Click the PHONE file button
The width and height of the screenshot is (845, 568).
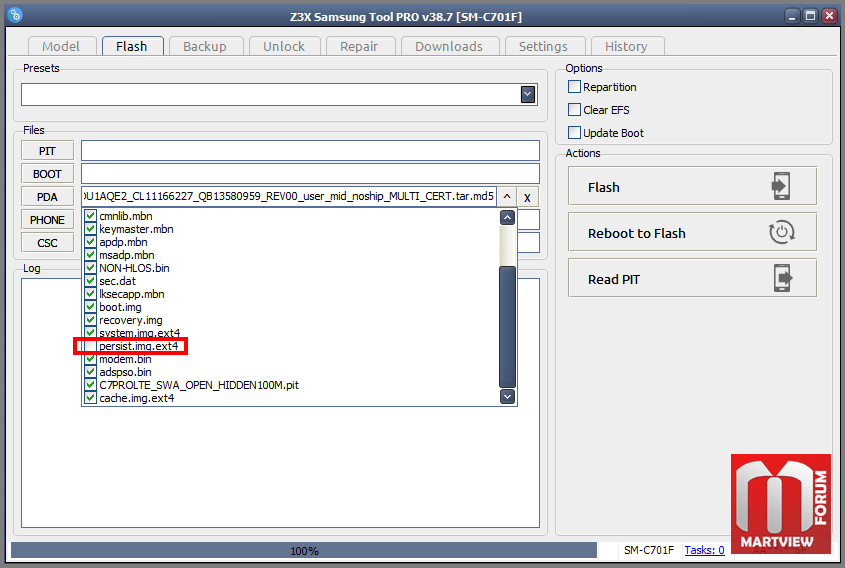[47, 220]
